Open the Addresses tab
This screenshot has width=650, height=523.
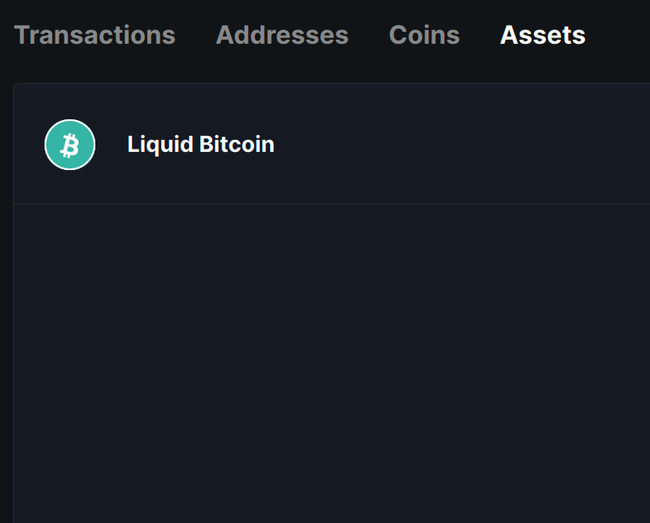pos(282,35)
